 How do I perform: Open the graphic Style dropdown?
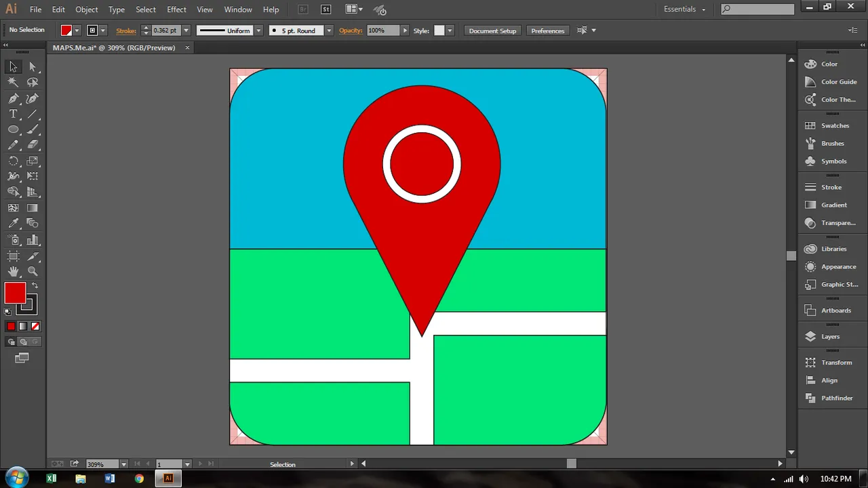click(449, 30)
